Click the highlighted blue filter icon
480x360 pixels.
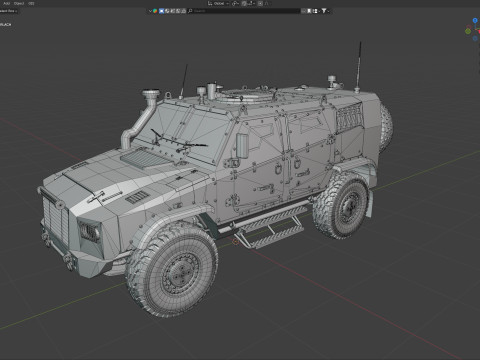tap(162, 11)
